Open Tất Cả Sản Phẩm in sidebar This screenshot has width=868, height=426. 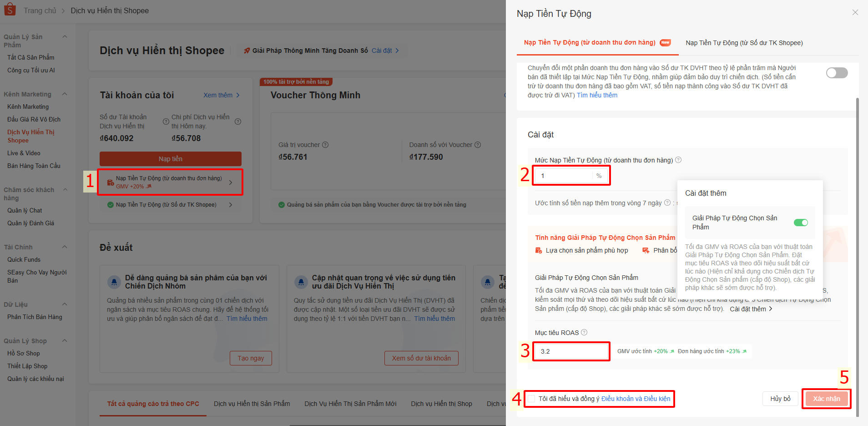tap(30, 57)
